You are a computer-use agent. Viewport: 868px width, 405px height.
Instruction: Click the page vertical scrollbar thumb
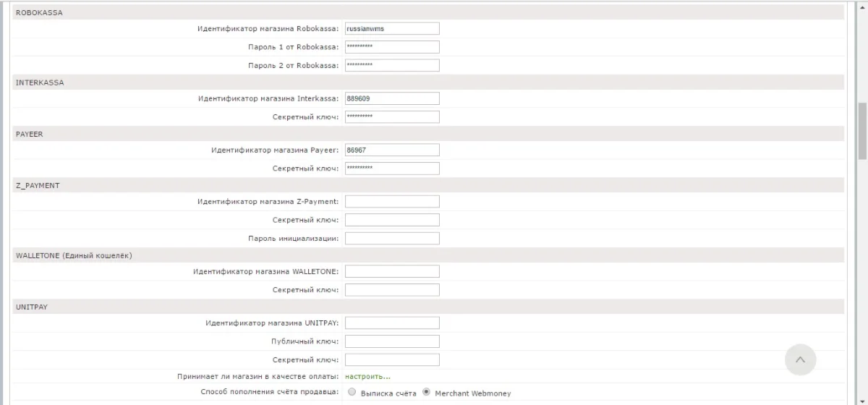pos(862,131)
